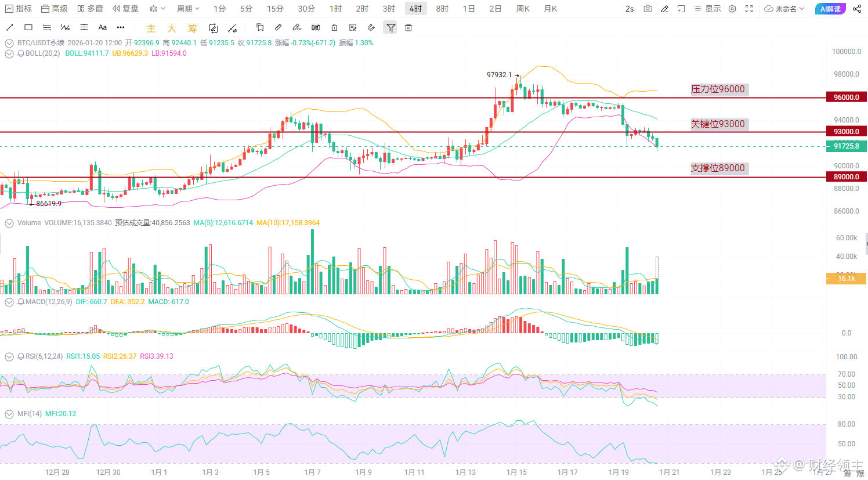Viewport: 868px width, 480px height.
Task: Collapse the BTC/USDT永续 main chart info
Action: click(9, 43)
